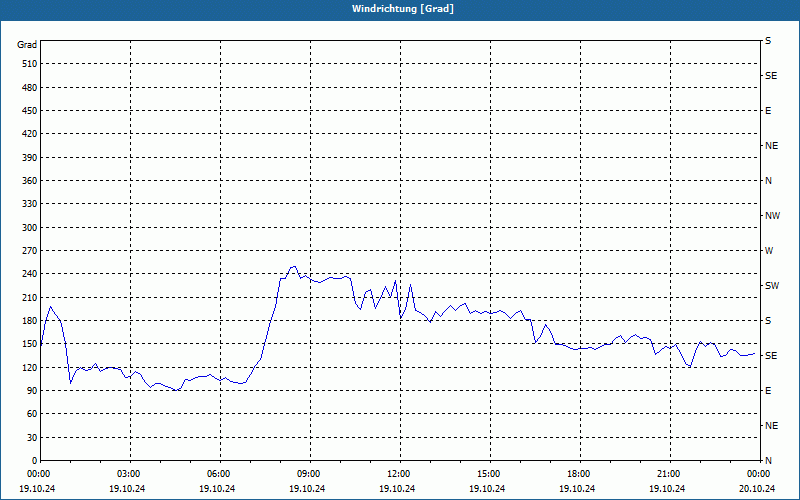800x500 pixels.
Task: Select the 60 y-axis value
Action: pos(32,414)
